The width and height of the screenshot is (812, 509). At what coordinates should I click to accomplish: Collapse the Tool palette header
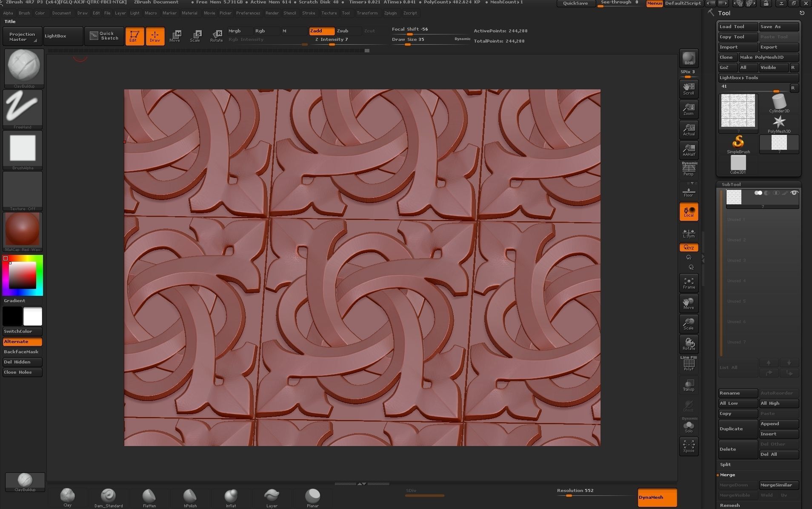(x=724, y=13)
